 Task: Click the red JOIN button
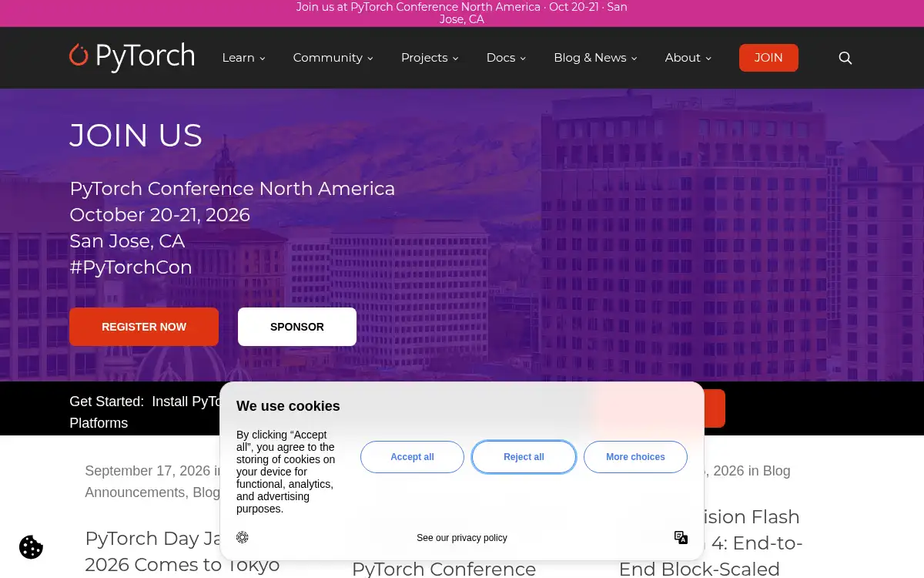tap(768, 58)
